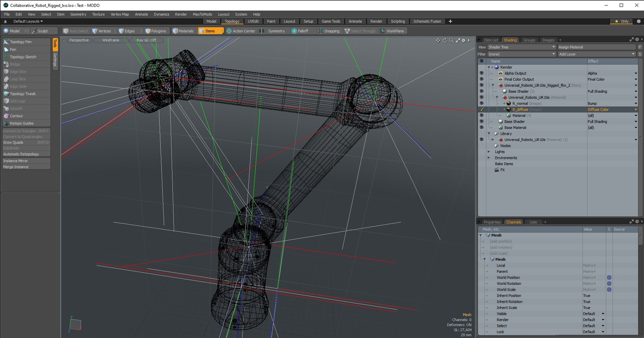Select the Pen tool
644x338 pixels.
point(26,49)
